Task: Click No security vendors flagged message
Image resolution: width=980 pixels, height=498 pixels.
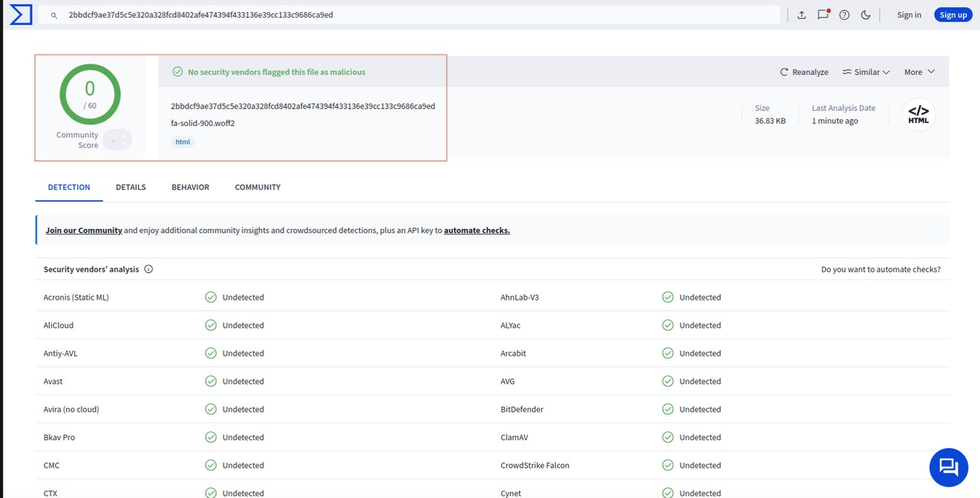Action: (x=276, y=72)
